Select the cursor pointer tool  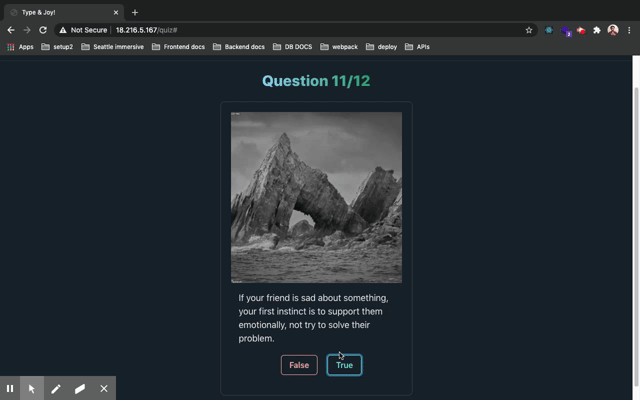pyautogui.click(x=32, y=388)
